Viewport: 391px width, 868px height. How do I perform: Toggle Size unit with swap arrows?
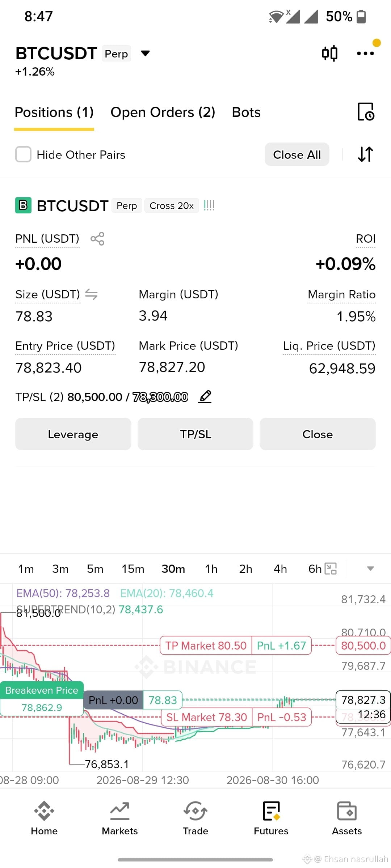91,294
